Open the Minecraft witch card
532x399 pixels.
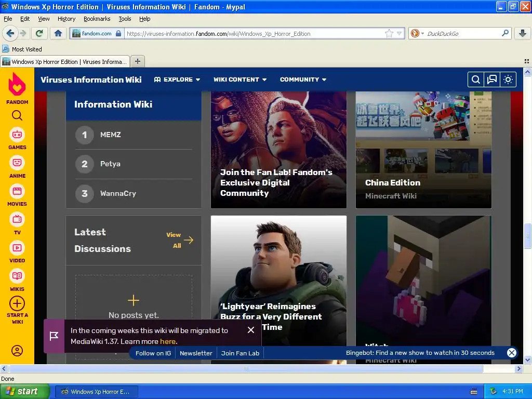tap(423, 280)
